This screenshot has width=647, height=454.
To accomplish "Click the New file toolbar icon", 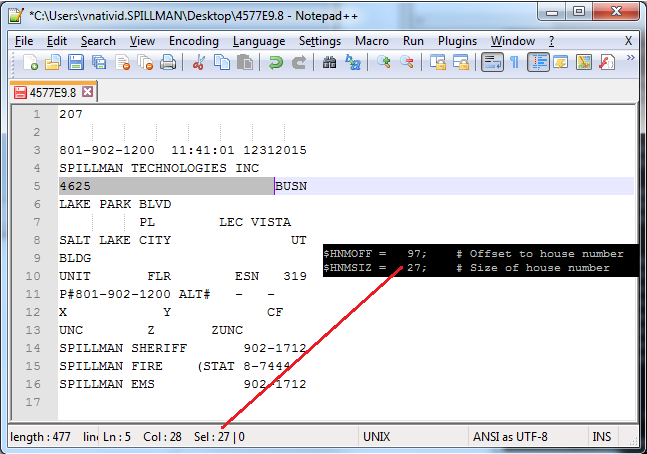I will coord(31,62).
